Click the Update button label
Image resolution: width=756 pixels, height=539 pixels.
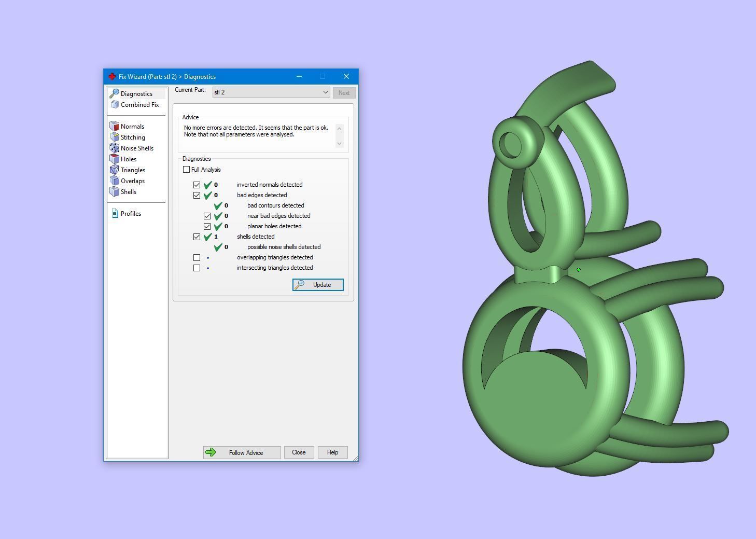(322, 285)
